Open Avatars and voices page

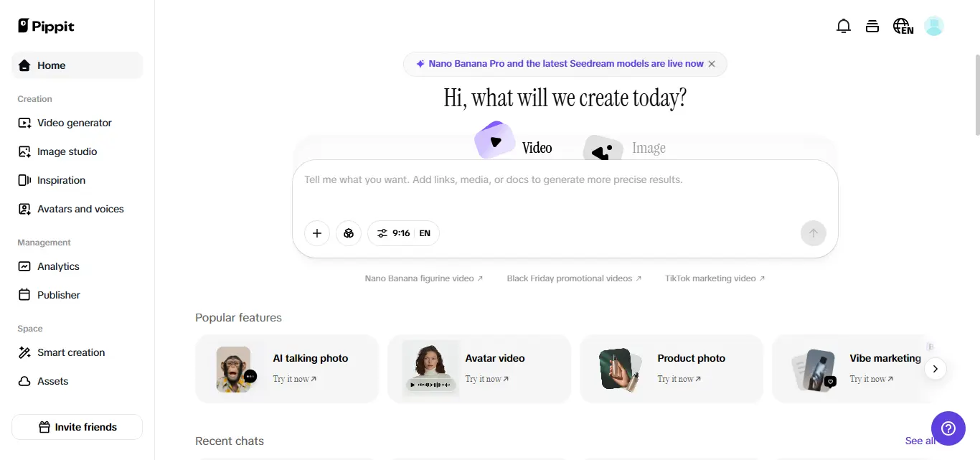click(x=80, y=209)
